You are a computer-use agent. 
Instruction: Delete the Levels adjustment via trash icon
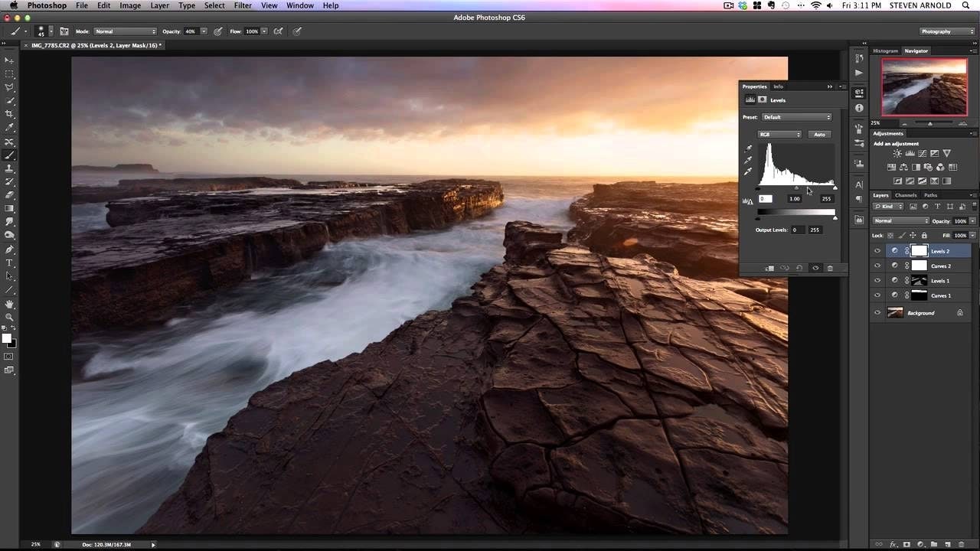pos(830,268)
